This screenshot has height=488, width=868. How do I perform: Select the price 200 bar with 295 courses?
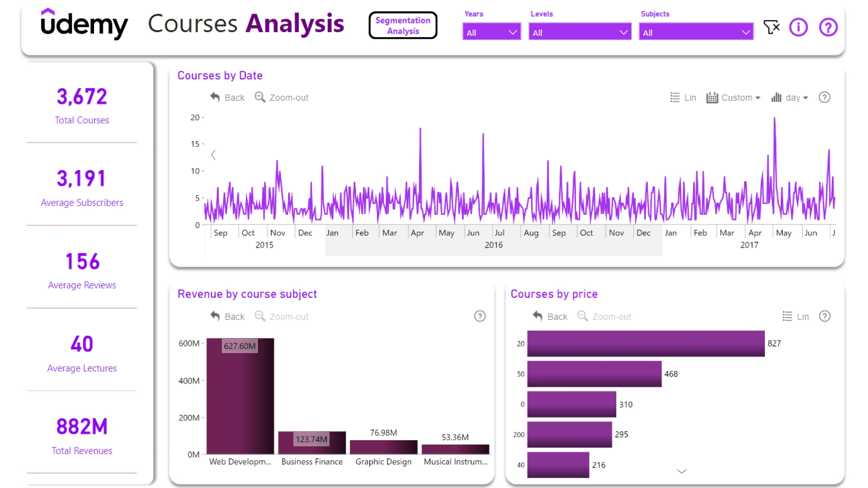[570, 434]
